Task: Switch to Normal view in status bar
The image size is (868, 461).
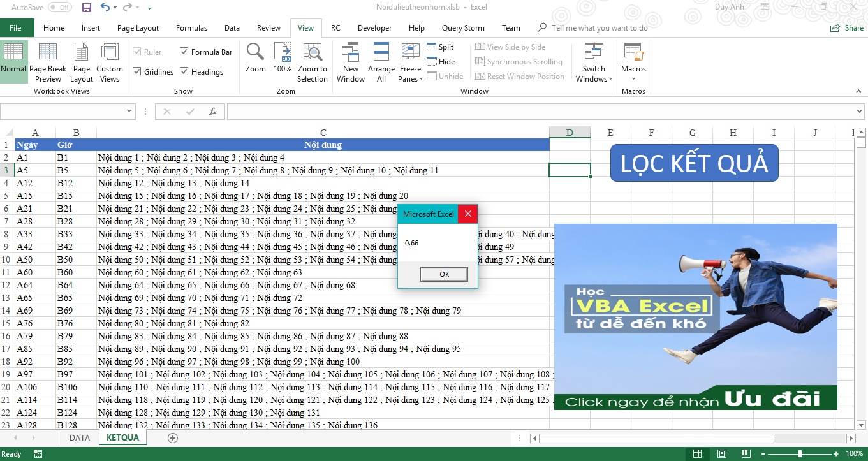Action: pyautogui.click(x=697, y=454)
